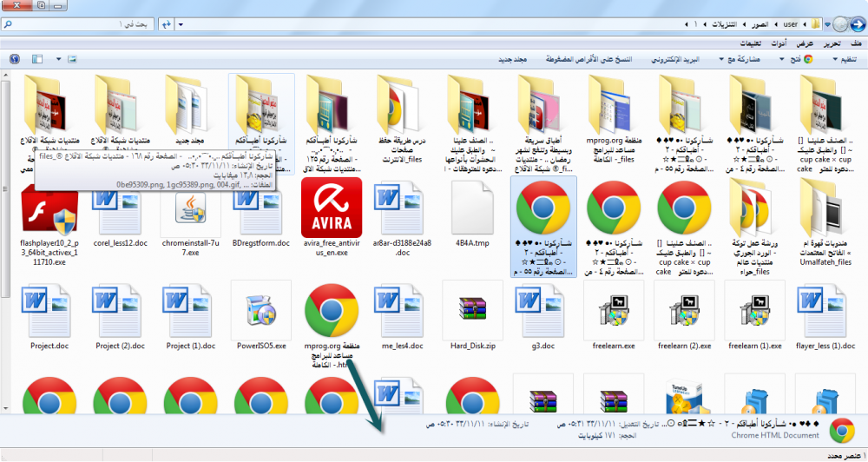This screenshot has width=868, height=462.
Task: Toggle the preview pane button
Action: pos(36,59)
